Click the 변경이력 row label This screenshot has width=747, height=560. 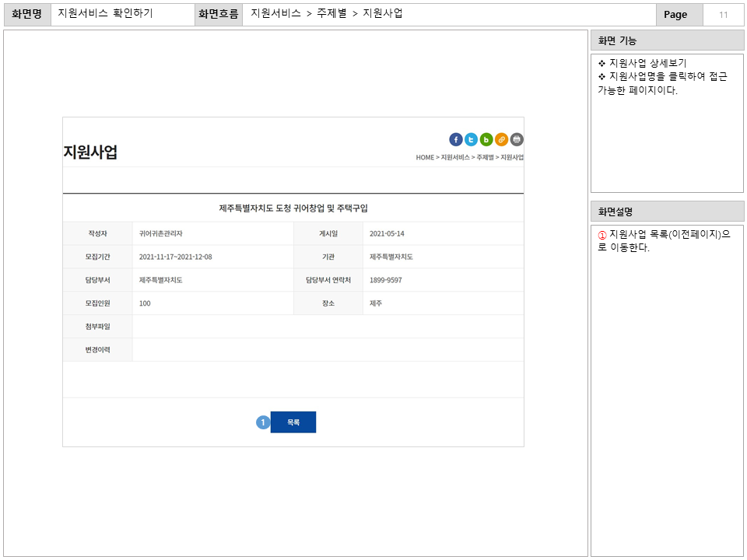[x=97, y=350]
